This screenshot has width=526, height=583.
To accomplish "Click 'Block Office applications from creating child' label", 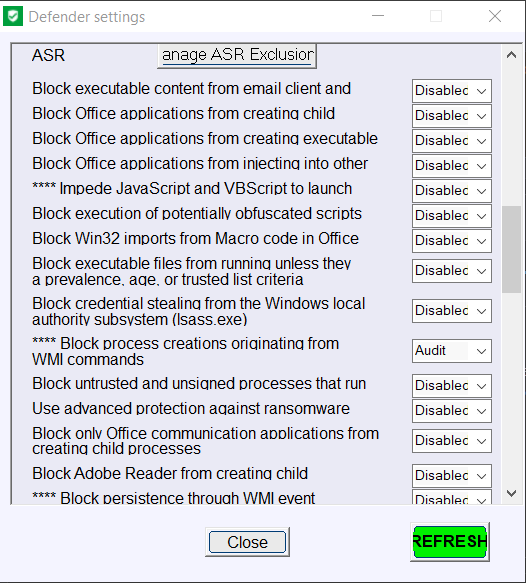I will click(x=184, y=114).
